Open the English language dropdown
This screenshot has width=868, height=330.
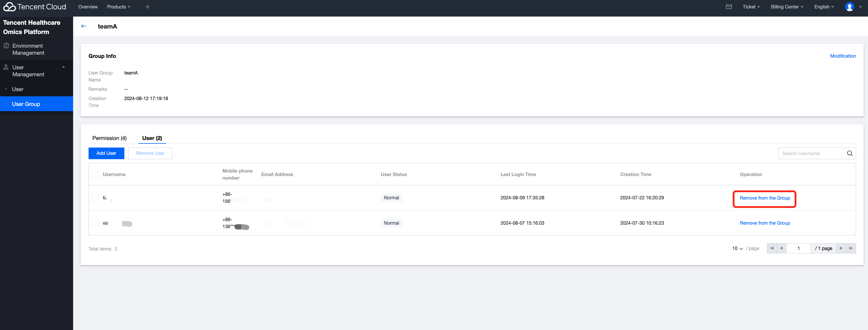(x=824, y=7)
